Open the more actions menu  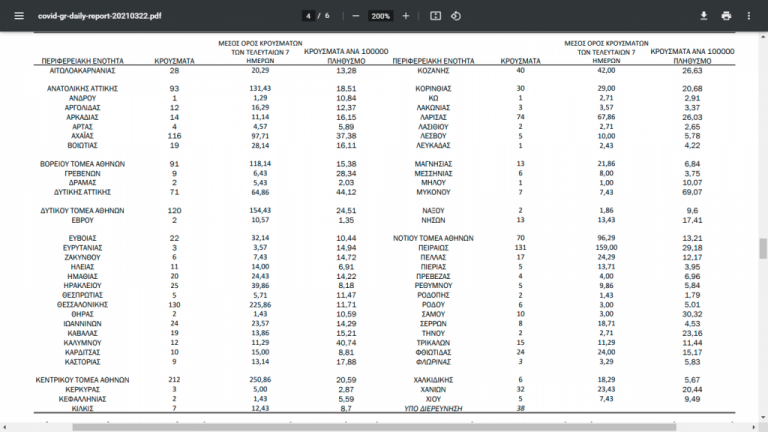748,16
